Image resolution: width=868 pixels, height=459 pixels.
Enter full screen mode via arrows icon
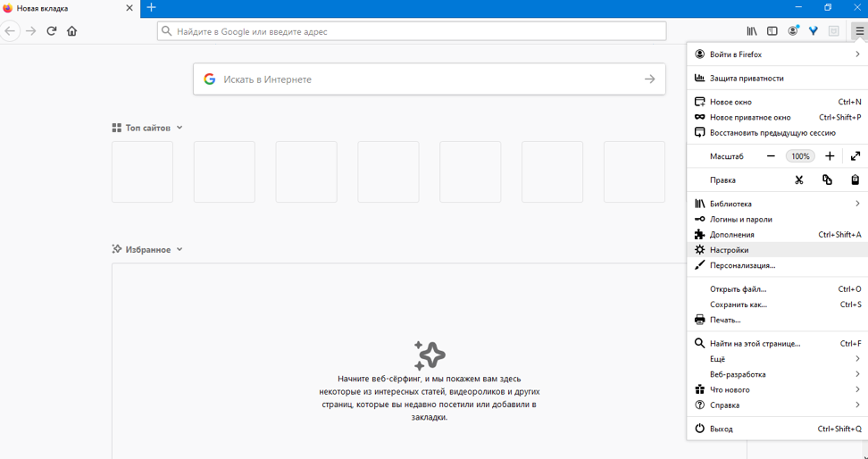tap(855, 156)
